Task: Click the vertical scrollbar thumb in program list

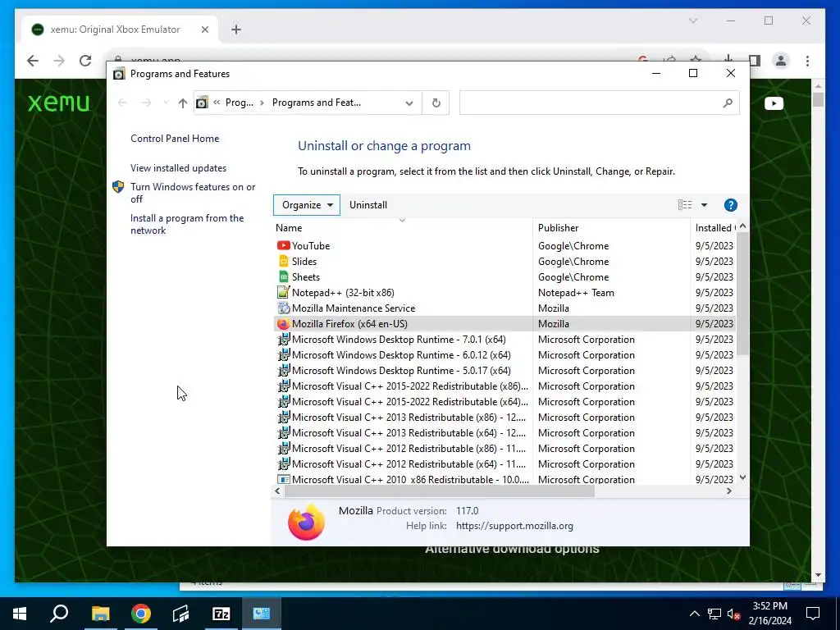Action: pos(742,294)
